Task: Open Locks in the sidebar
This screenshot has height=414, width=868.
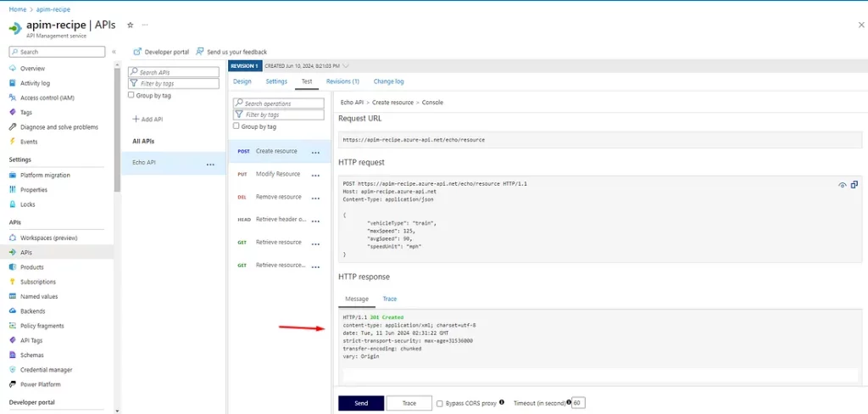Action: (28, 204)
